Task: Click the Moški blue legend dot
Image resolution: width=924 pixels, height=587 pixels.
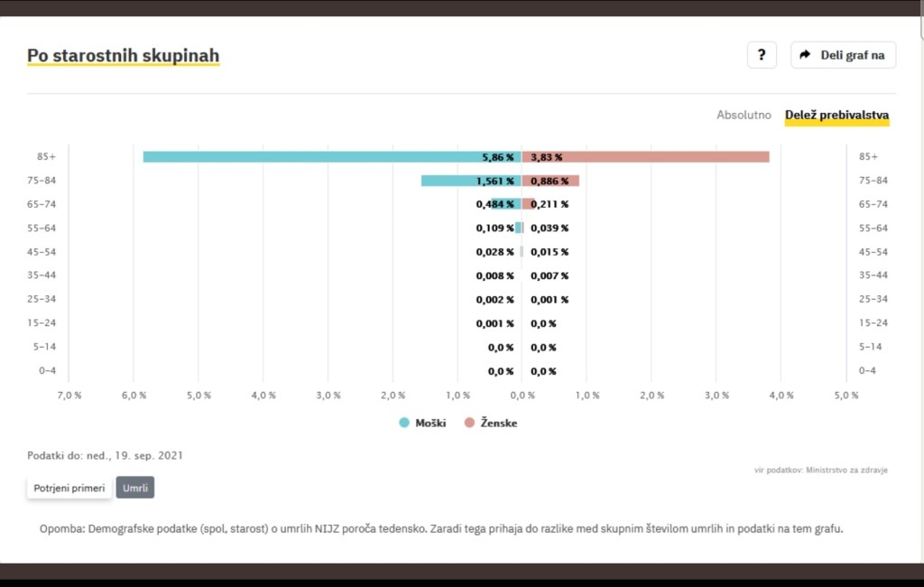Action: 404,423
